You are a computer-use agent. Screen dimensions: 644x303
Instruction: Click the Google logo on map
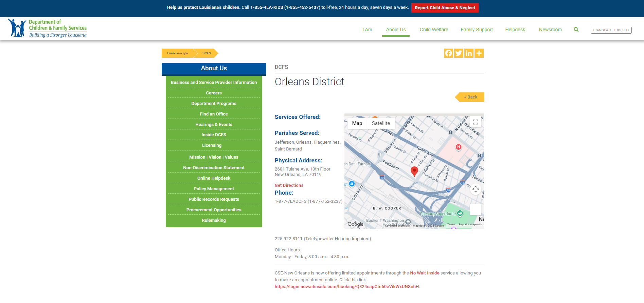coord(355,224)
